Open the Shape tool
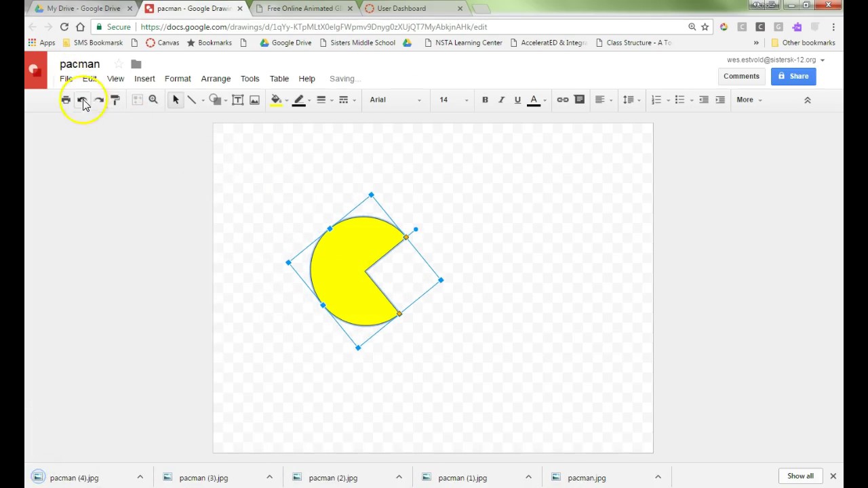Image resolution: width=868 pixels, height=488 pixels. click(x=215, y=100)
